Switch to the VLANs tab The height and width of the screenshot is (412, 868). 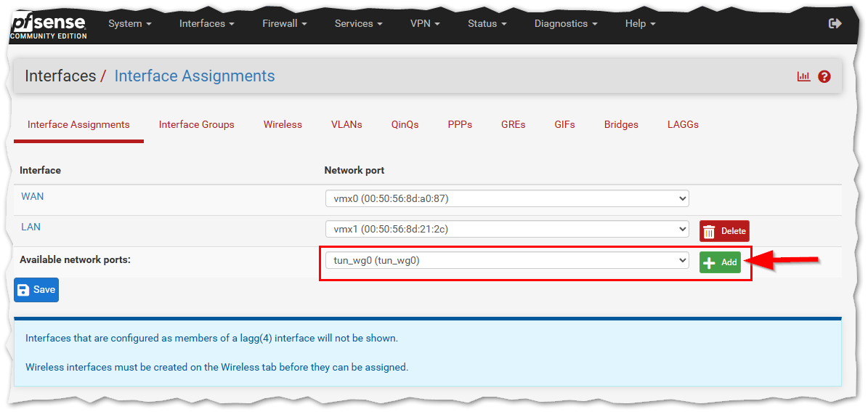point(346,124)
